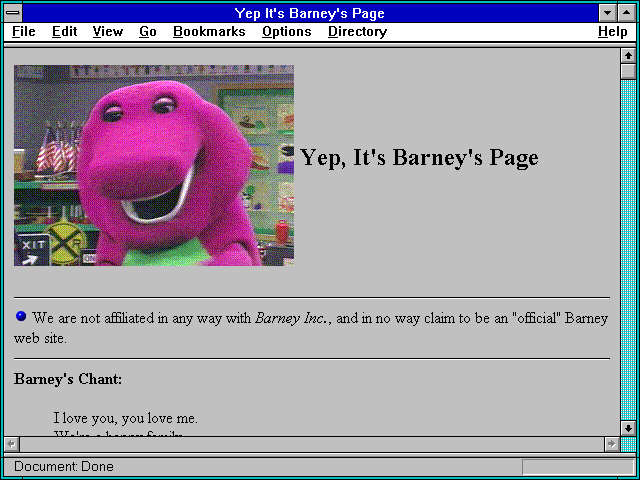Click the italic "Barney Inc." text

(291, 318)
